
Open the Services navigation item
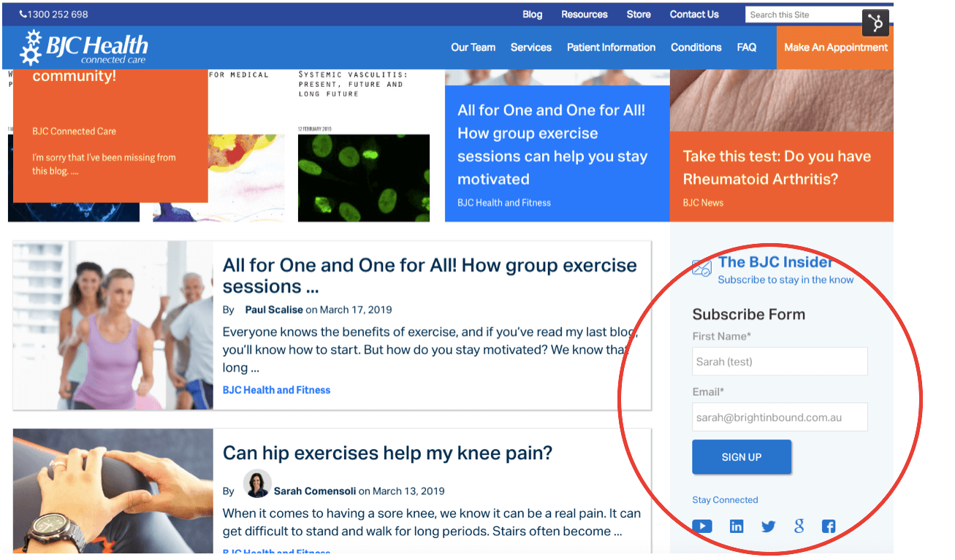531,47
